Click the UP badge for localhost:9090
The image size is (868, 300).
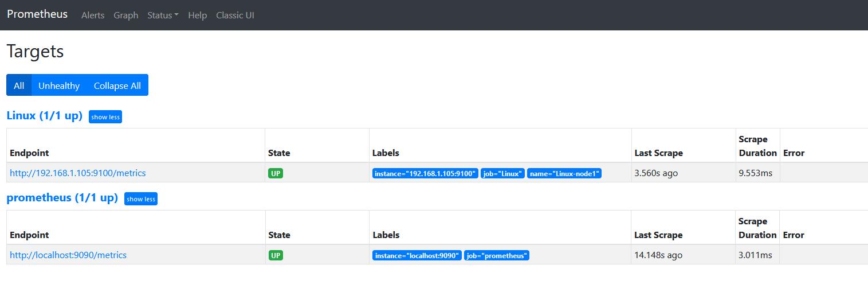point(276,255)
